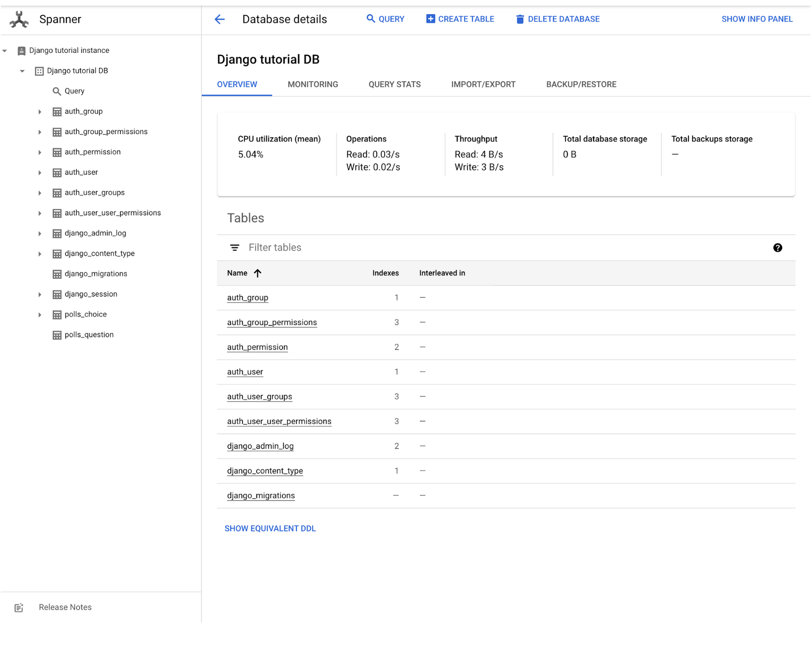This screenshot has height=650, width=812.
Task: Click table icon beside polls_choice in sidebar
Action: point(57,315)
